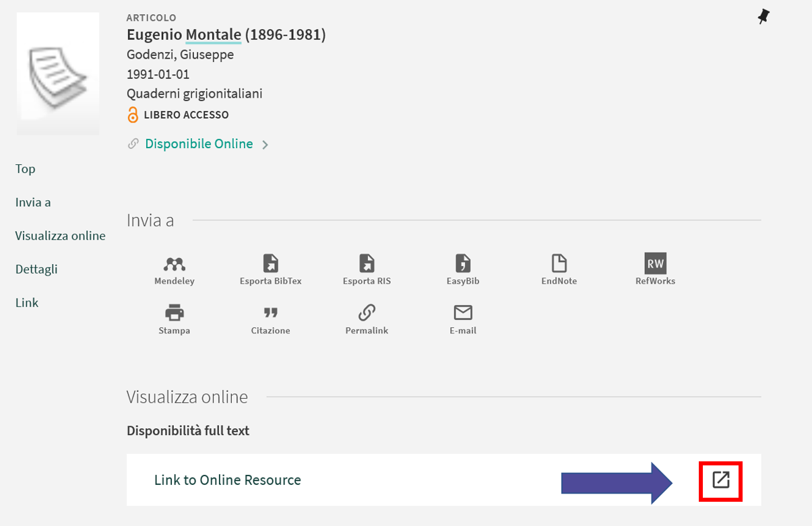Viewport: 812px width, 526px height.
Task: Go to Invia a in sidebar navigation
Action: pyautogui.click(x=33, y=202)
